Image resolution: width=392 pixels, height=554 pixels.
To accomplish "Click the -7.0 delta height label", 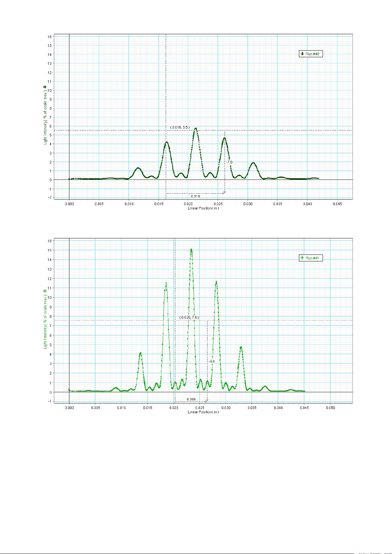I will pos(229,162).
